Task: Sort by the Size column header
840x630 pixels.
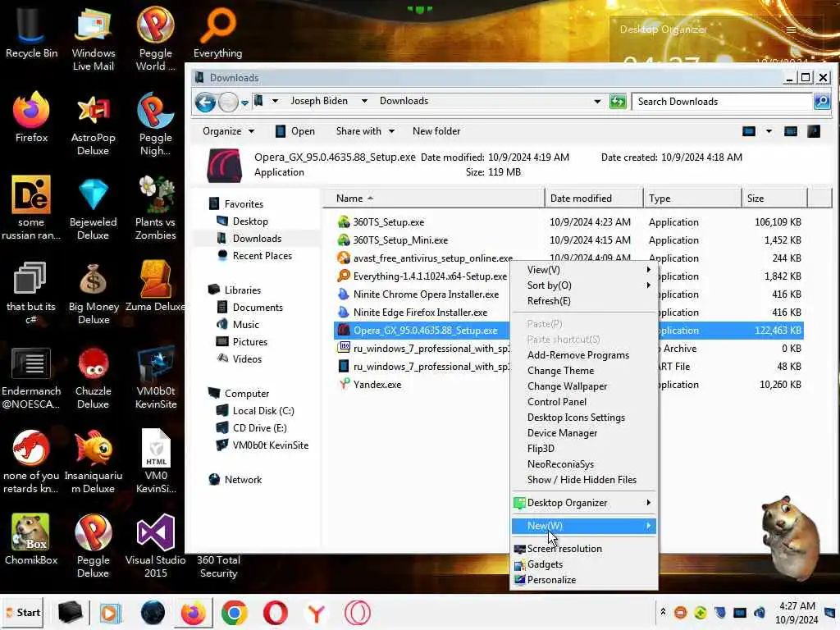Action: [774, 199]
